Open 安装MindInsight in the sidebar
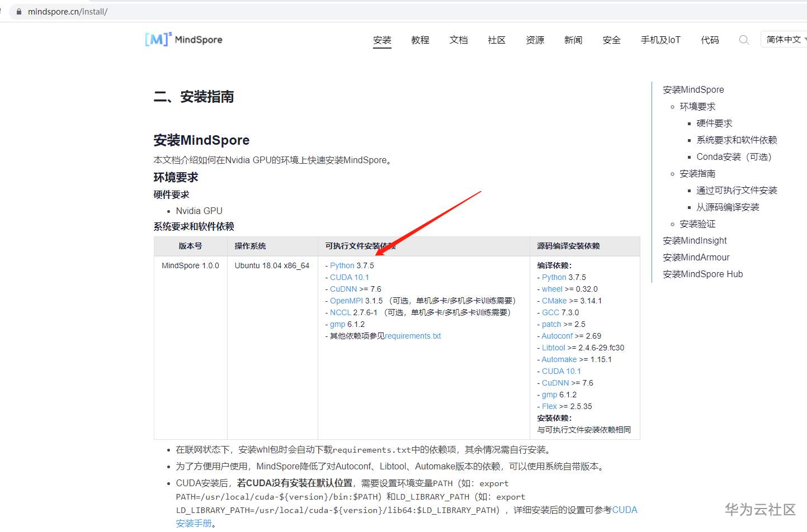Image resolution: width=807 pixels, height=532 pixels. pos(695,240)
